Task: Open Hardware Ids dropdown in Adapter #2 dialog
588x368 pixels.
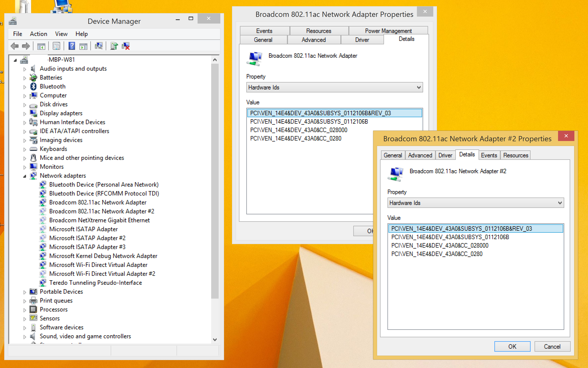Action: point(560,203)
